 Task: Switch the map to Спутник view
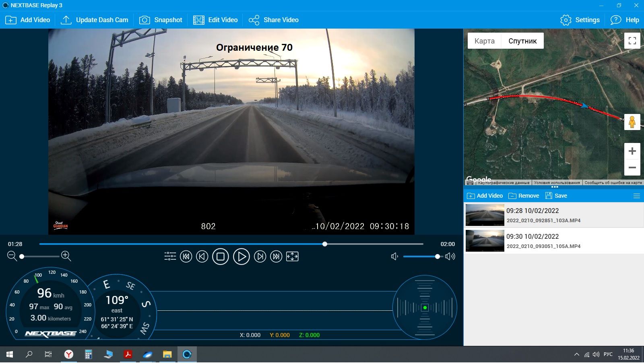[x=522, y=41]
